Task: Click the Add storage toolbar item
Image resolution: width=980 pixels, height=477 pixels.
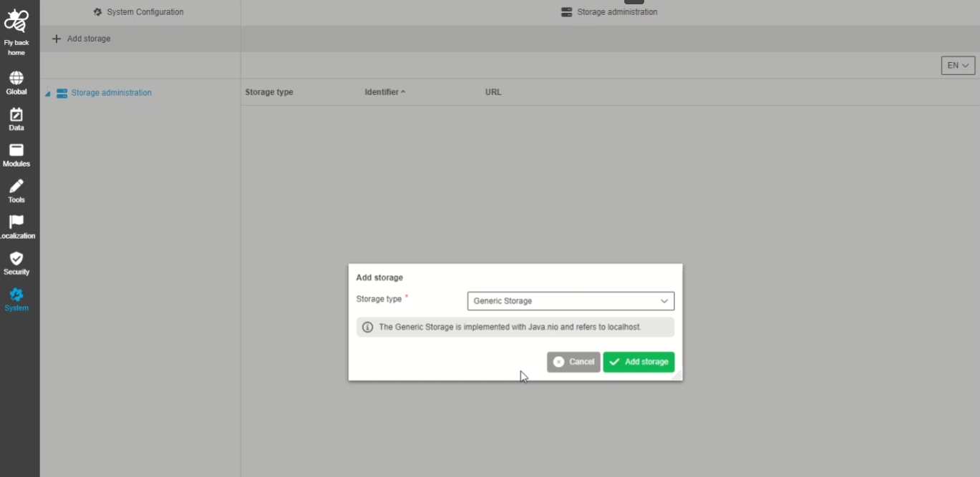Action: tap(81, 39)
